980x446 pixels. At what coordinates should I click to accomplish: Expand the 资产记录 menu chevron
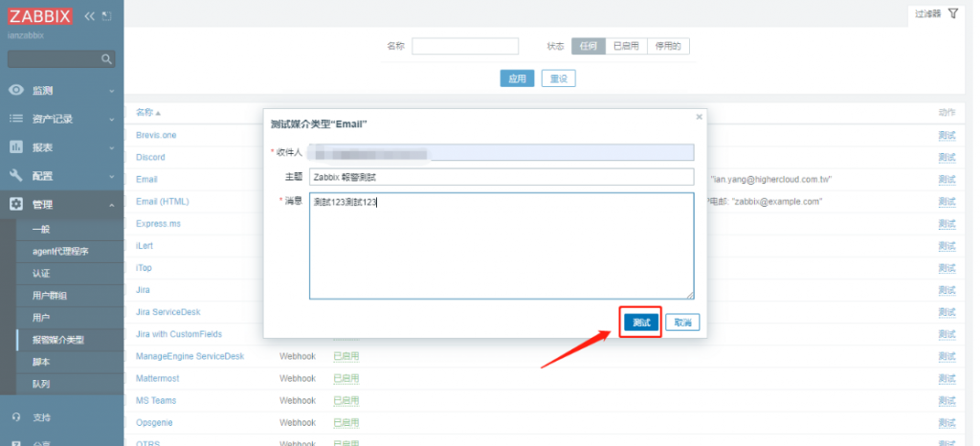point(112,120)
